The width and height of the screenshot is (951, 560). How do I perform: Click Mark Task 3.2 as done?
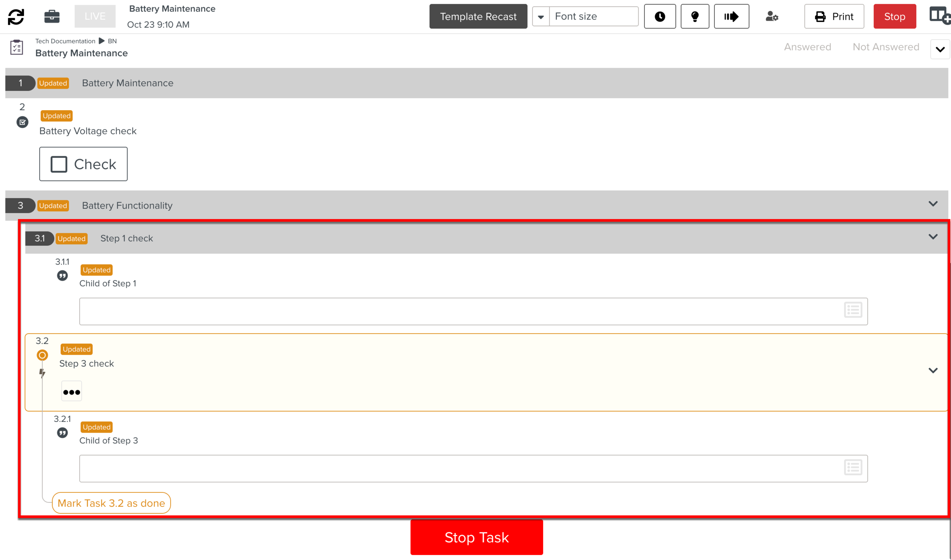click(111, 503)
